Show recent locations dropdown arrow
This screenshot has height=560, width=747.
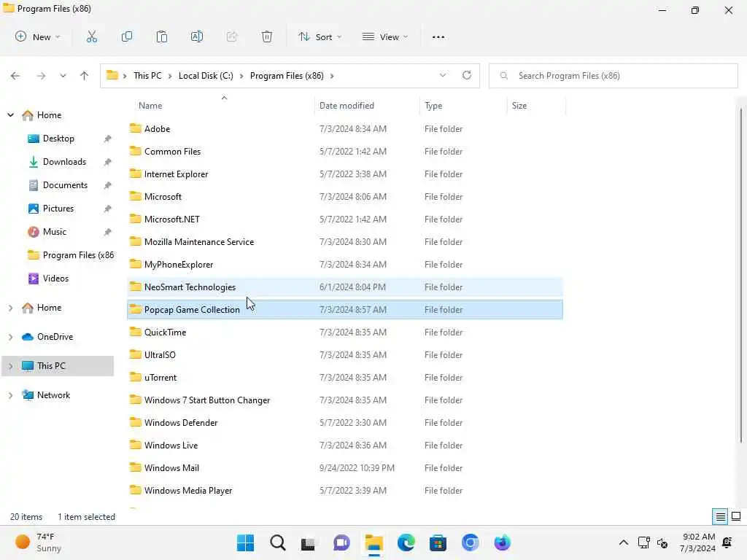tap(63, 76)
